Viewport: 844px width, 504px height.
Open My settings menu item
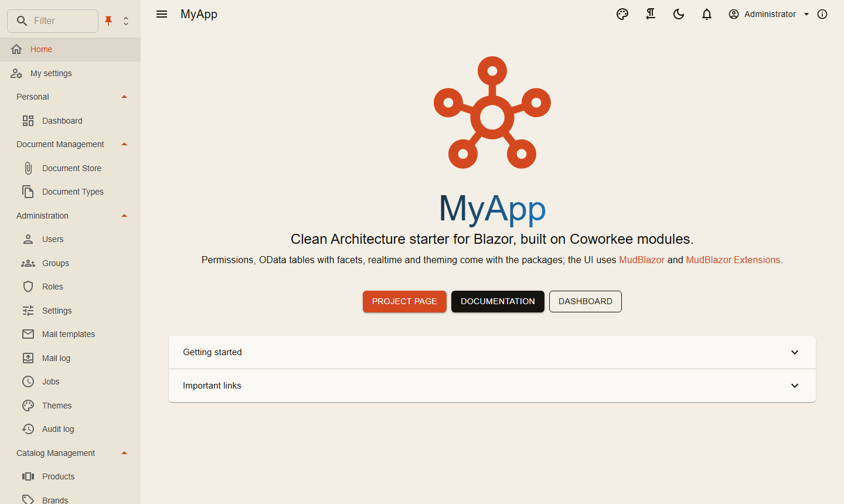tap(70, 73)
